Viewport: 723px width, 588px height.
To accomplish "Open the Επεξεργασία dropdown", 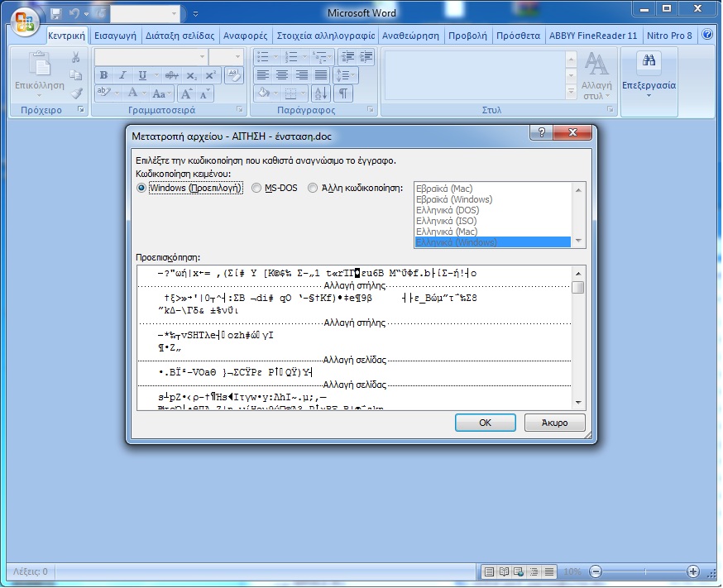I will 649,82.
